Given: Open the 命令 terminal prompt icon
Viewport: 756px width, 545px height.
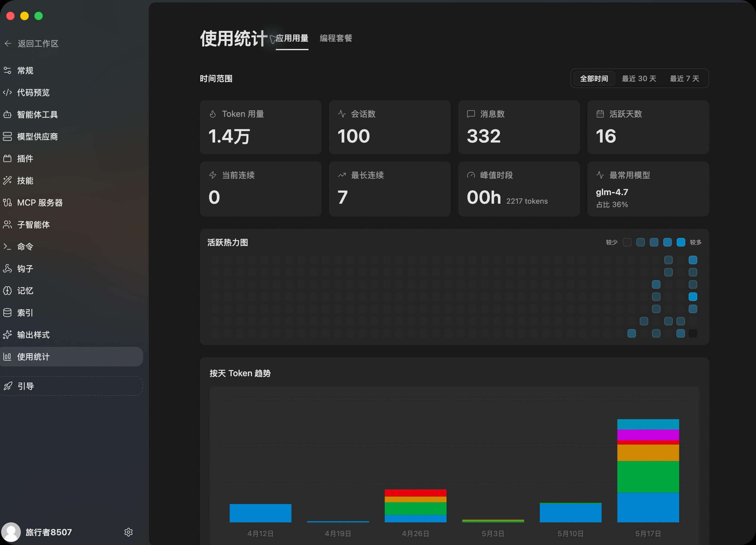Looking at the screenshot, I should click(x=7, y=247).
